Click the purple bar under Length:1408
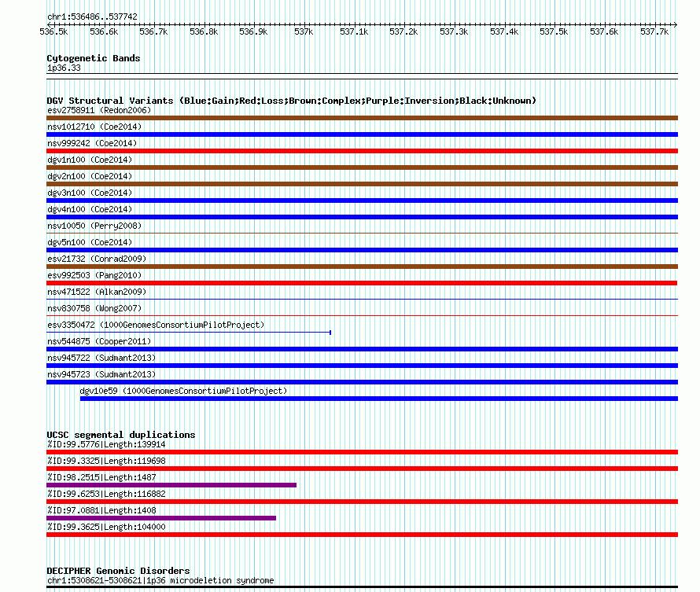The height and width of the screenshot is (592, 700). [161, 518]
